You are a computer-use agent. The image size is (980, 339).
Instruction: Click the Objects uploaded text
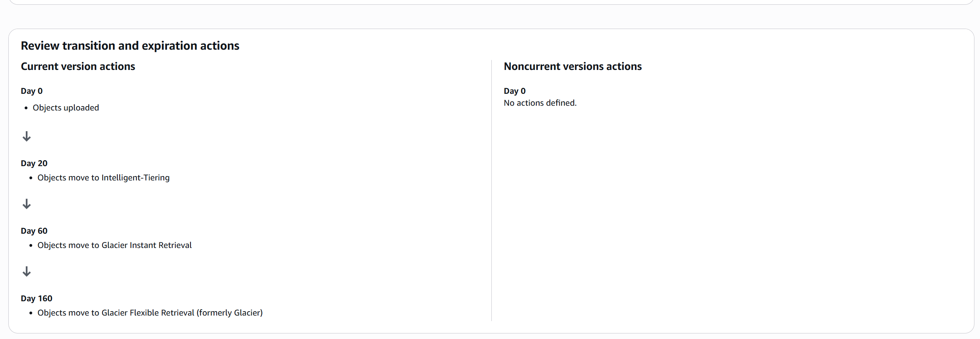66,108
